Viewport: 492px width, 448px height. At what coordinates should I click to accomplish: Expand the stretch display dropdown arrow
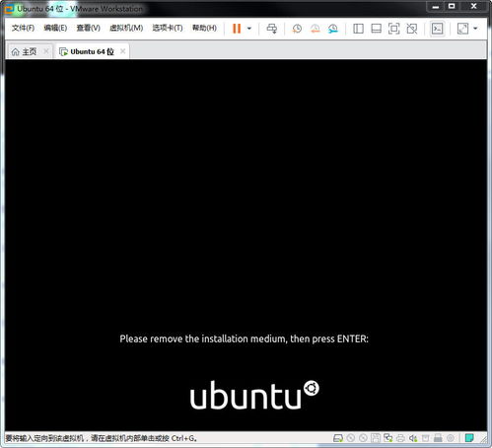(475, 29)
